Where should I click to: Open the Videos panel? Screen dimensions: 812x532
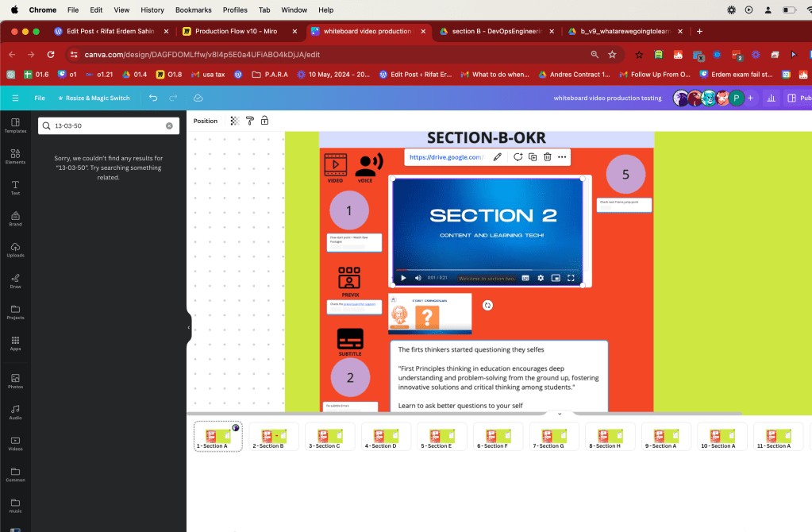pos(16,443)
